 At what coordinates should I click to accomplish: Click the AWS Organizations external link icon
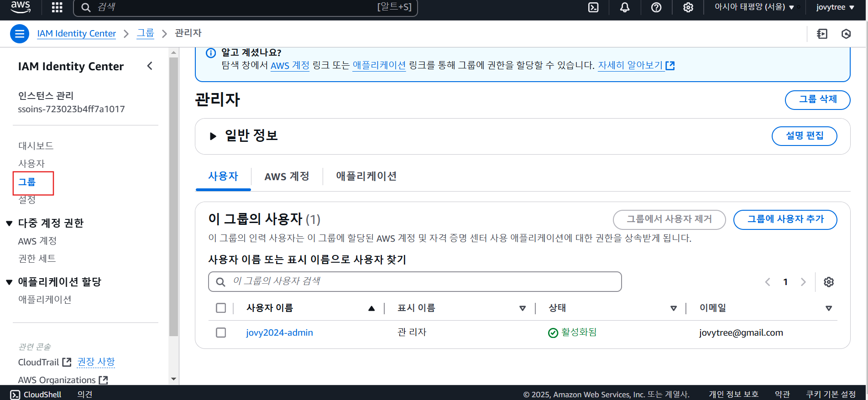(103, 380)
